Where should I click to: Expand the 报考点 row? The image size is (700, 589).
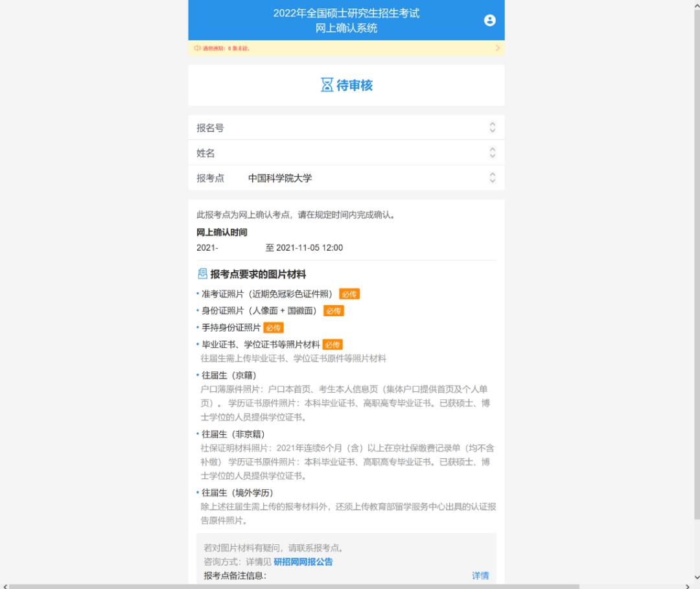(346, 178)
